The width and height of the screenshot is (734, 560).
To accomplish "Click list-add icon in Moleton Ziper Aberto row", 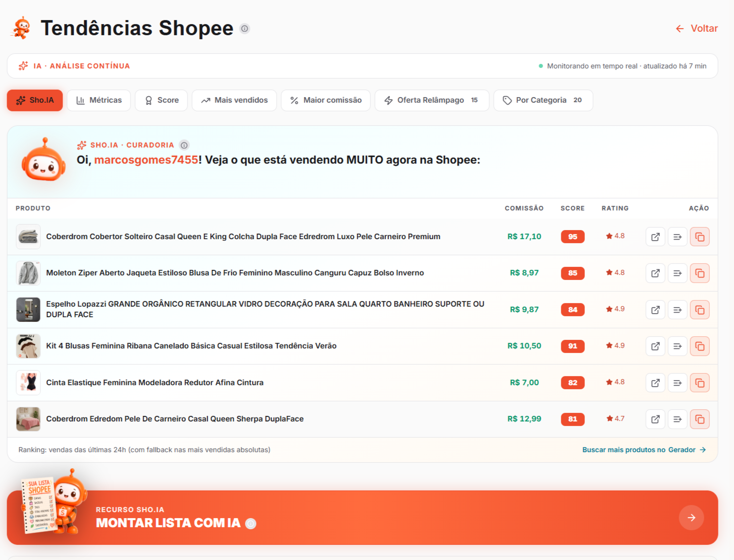I will (x=678, y=273).
